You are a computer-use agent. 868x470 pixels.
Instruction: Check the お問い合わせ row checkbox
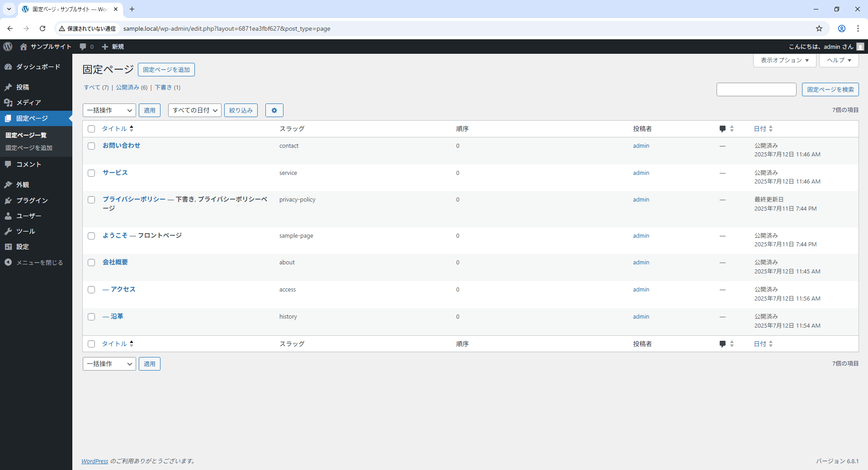tap(91, 146)
